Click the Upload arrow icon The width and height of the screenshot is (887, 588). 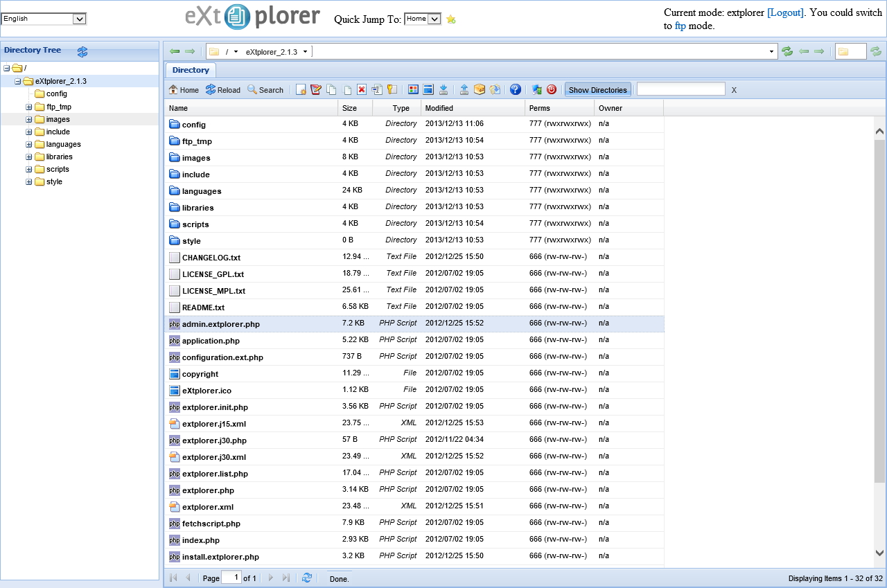[x=464, y=89]
